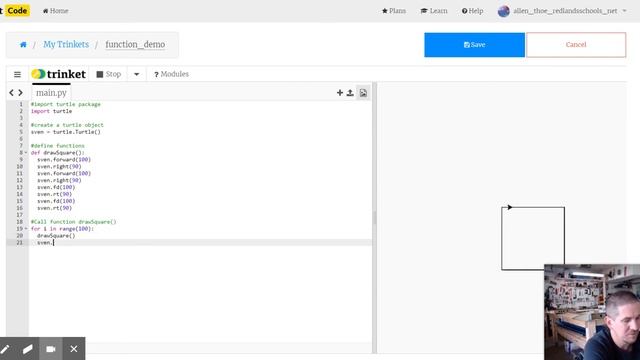Open the Help nav link
This screenshot has height=360, width=640.
click(472, 11)
